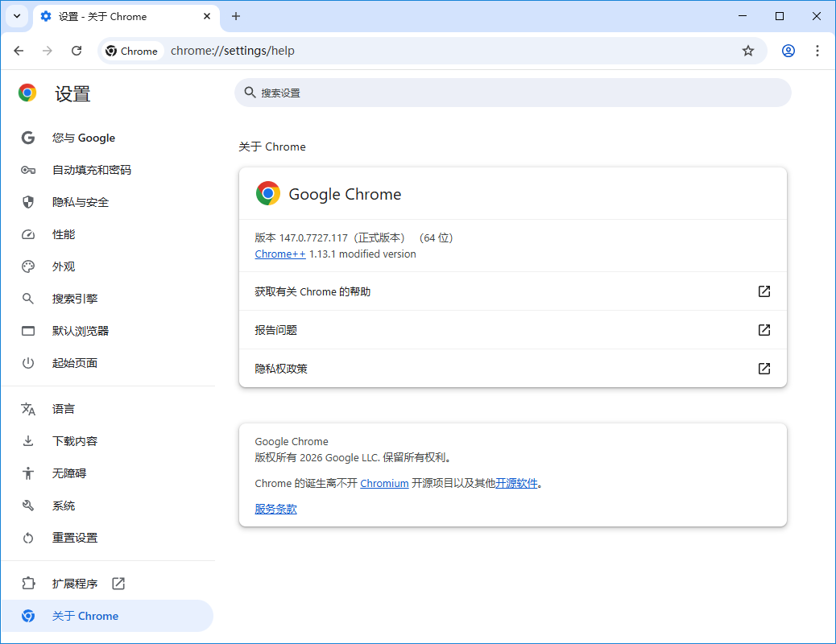Click the magnifier icon in settings search
836x644 pixels.
click(x=250, y=93)
